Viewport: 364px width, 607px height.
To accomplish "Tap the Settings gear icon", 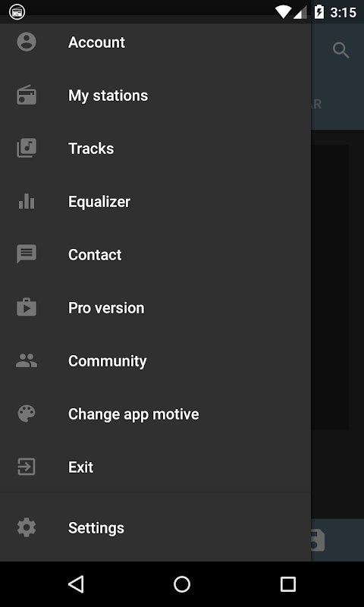I will coord(27,527).
